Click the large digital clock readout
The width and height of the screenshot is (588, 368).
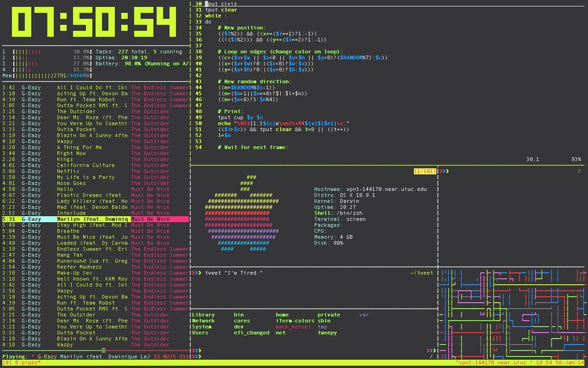tap(94, 22)
